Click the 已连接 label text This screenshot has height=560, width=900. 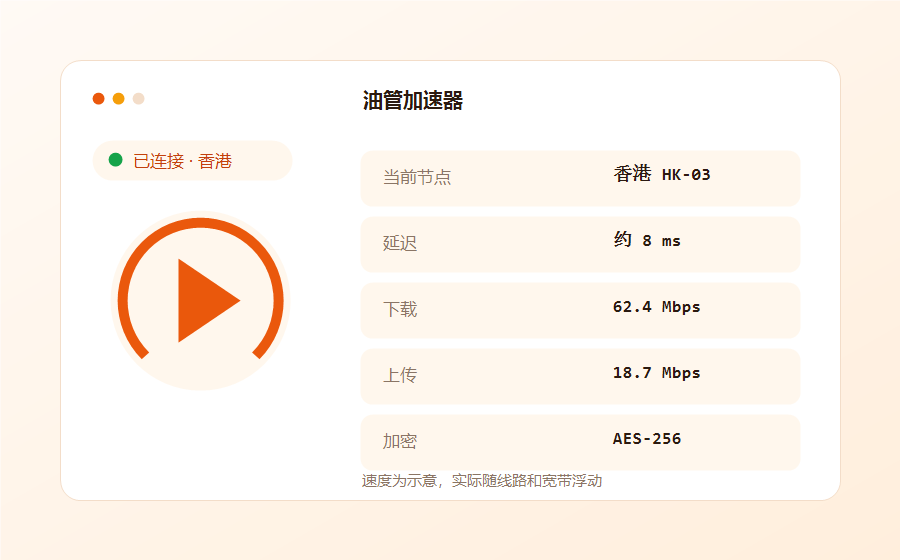tap(158, 161)
